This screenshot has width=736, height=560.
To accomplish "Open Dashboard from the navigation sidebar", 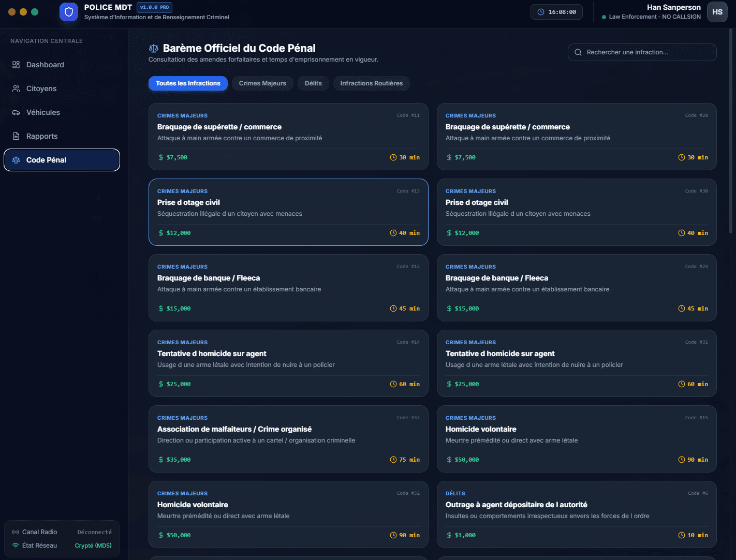I will click(x=62, y=65).
